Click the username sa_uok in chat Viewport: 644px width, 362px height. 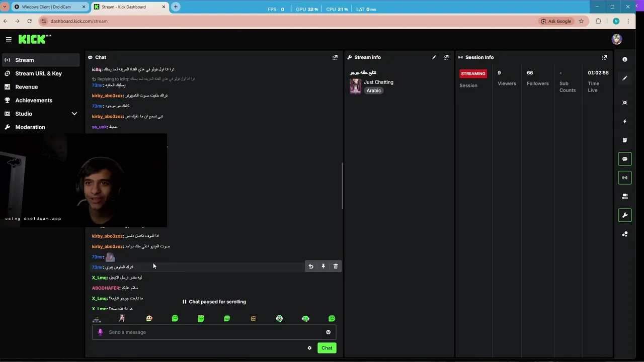click(99, 127)
